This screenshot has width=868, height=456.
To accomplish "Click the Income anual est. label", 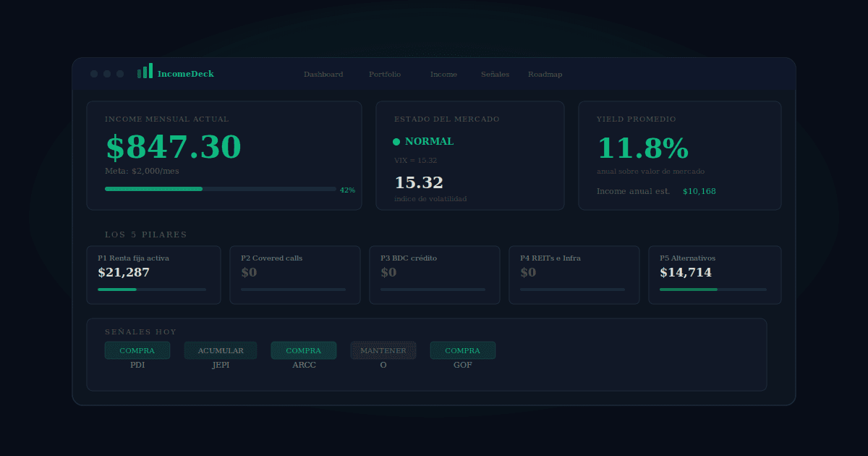I will click(x=633, y=191).
